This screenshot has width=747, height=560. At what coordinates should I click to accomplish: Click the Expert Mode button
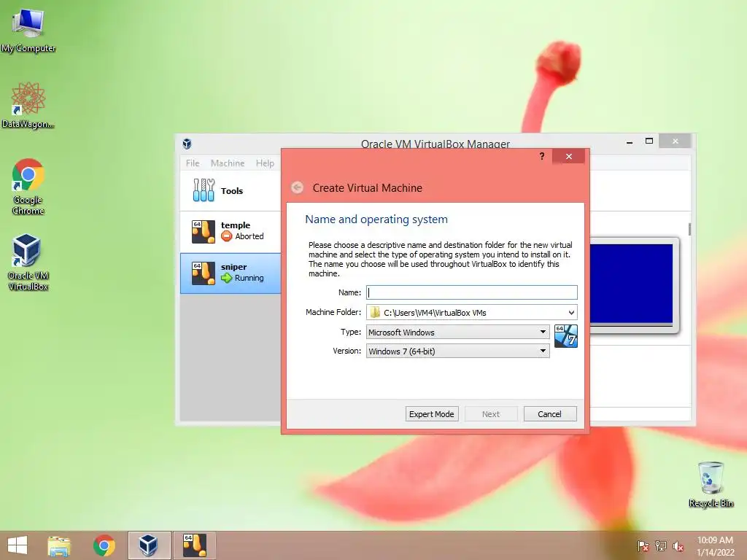(432, 414)
